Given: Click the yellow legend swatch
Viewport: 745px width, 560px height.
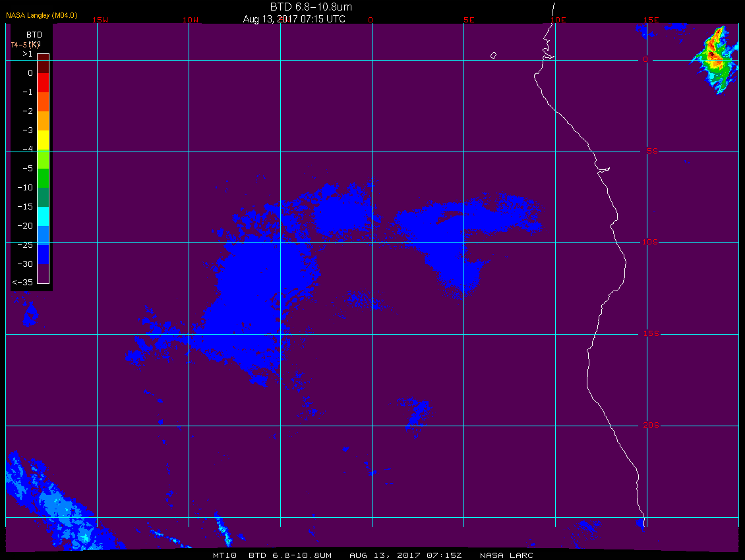Looking at the screenshot, I should [44, 140].
